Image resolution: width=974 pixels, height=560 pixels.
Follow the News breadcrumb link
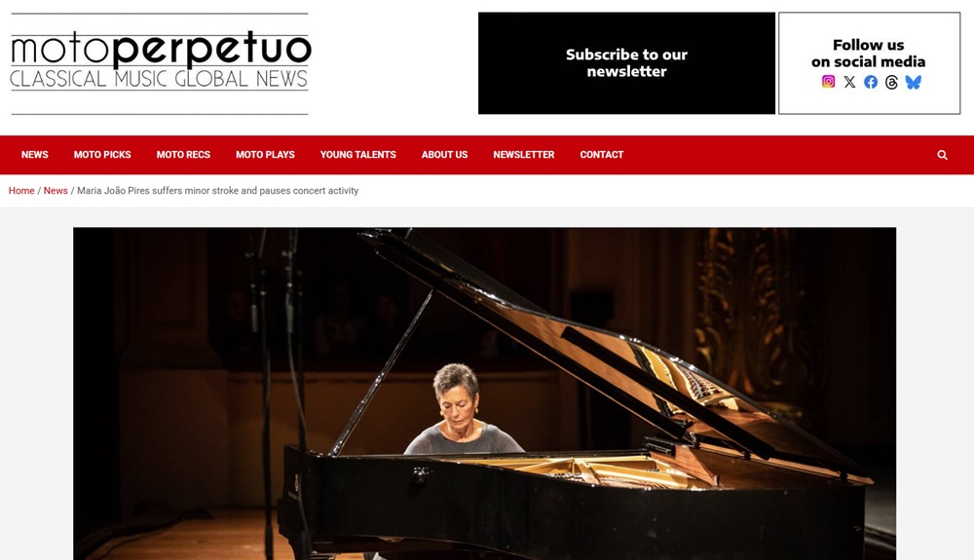pos(56,191)
